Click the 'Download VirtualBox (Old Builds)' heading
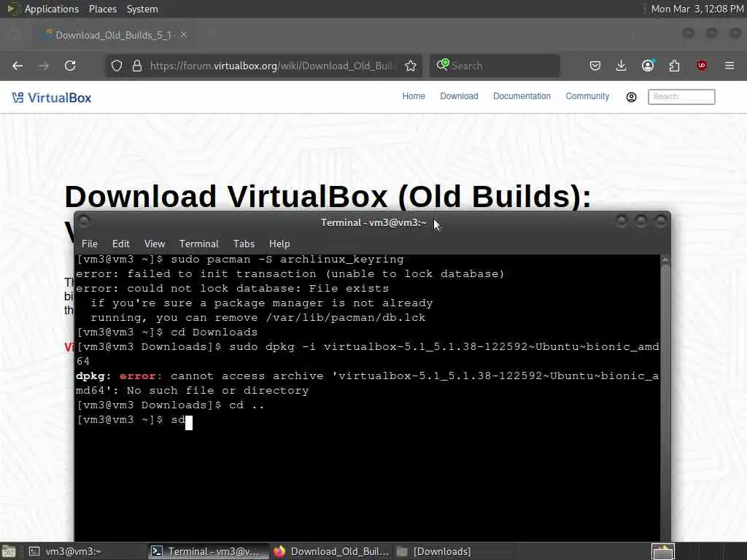Image resolution: width=747 pixels, height=560 pixels. (x=328, y=196)
